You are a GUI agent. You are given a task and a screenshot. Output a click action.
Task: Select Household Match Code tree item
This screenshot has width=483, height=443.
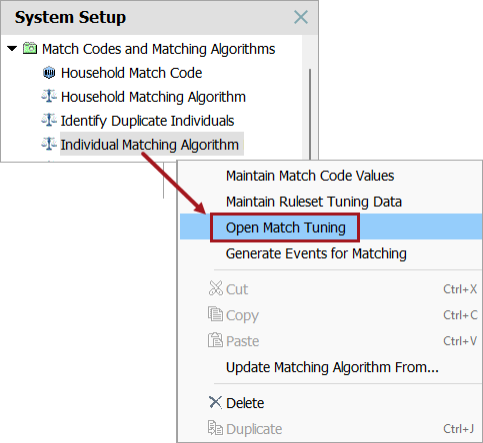pyautogui.click(x=131, y=73)
